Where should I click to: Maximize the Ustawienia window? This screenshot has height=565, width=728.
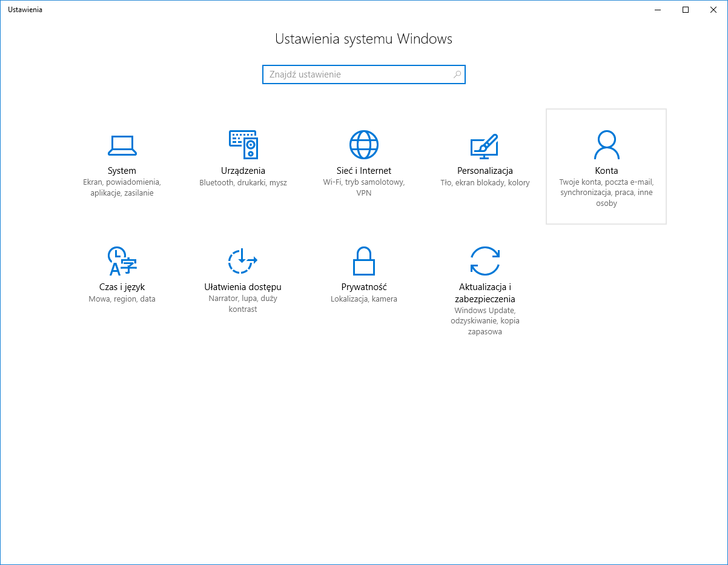pyautogui.click(x=686, y=10)
